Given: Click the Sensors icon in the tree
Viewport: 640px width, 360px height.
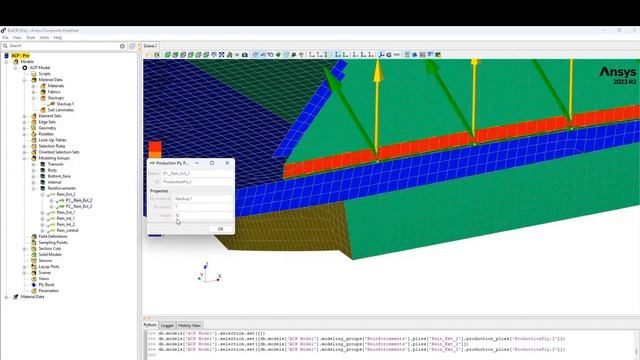Looking at the screenshot, I should 34,260.
